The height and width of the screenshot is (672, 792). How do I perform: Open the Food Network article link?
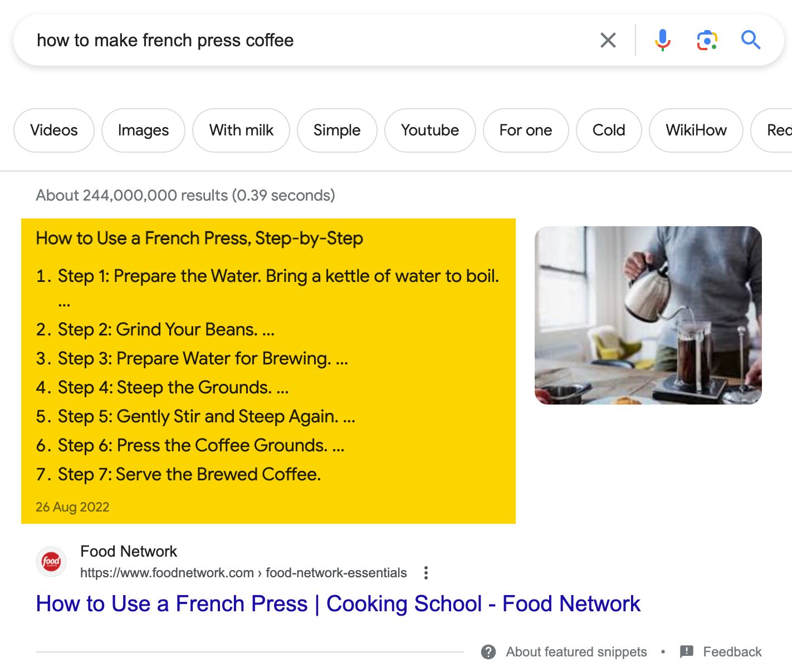click(338, 603)
